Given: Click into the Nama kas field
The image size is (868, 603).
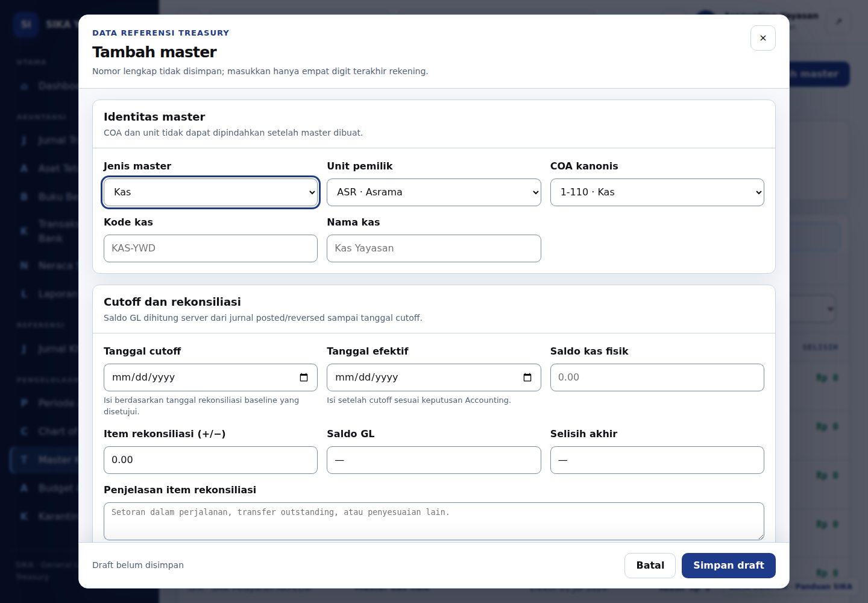Looking at the screenshot, I should [434, 248].
